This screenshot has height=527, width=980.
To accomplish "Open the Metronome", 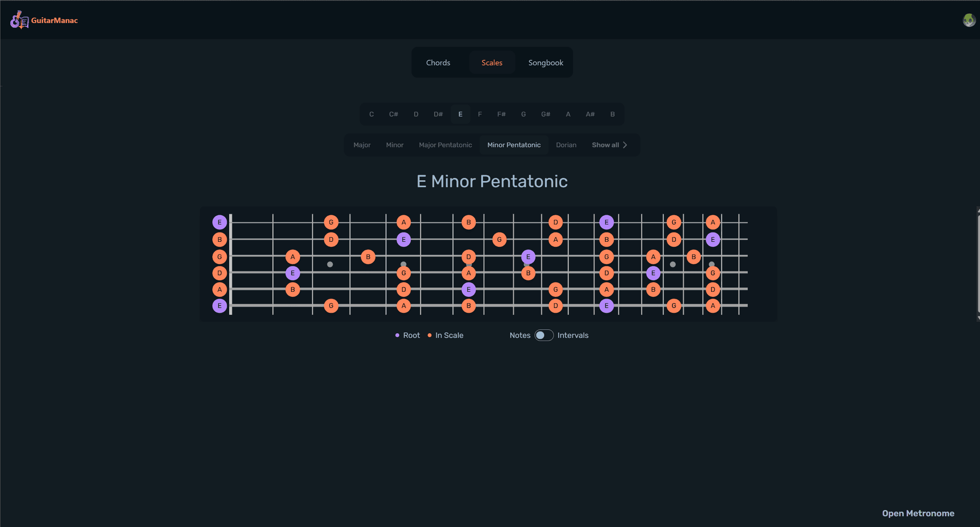I will pos(918,513).
